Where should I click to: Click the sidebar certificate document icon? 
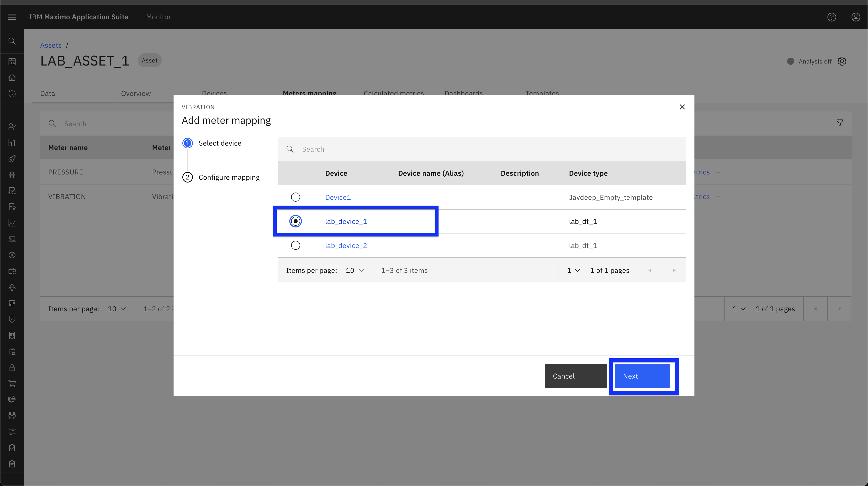(x=12, y=207)
